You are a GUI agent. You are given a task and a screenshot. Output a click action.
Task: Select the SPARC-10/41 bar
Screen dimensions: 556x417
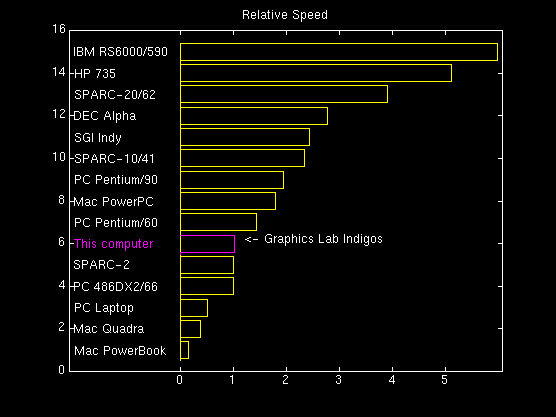pos(243,158)
